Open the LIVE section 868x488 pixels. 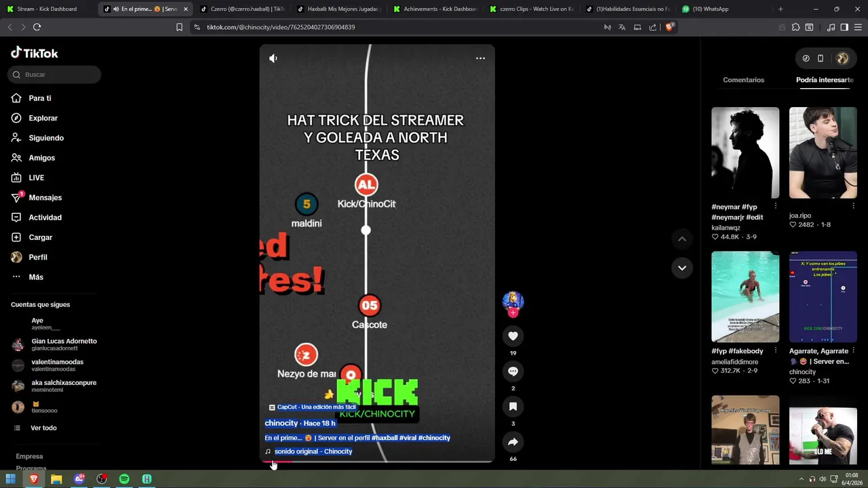pos(36,178)
